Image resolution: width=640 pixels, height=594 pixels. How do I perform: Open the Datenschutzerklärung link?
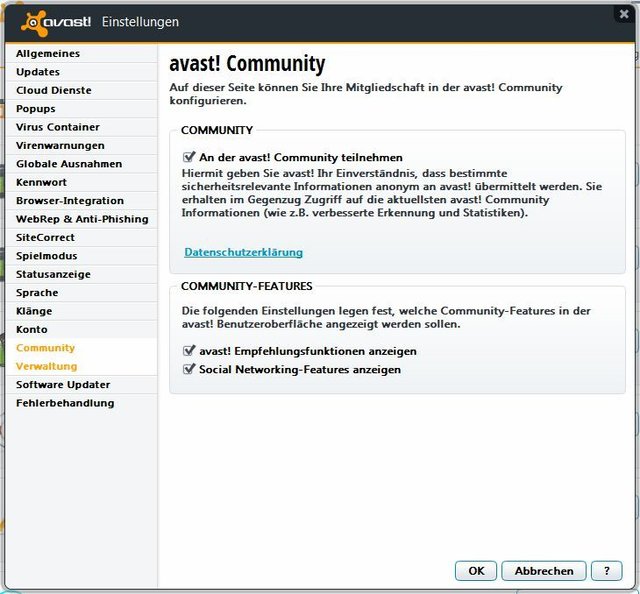243,252
